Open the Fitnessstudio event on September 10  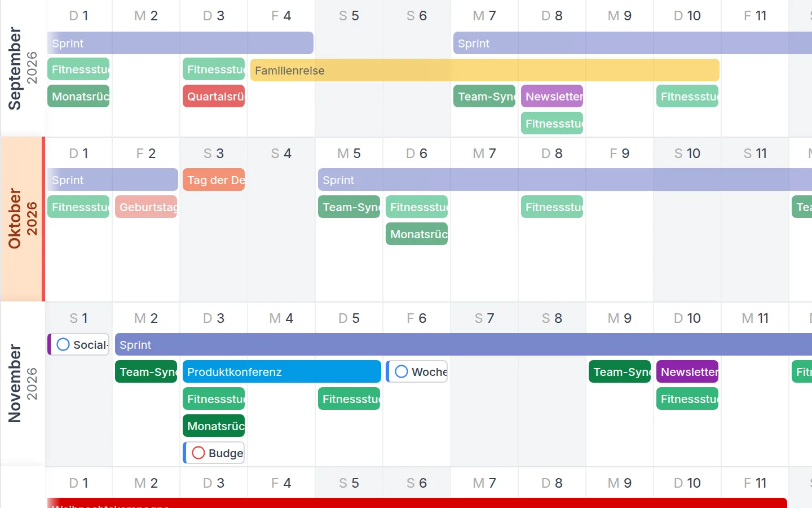tap(687, 96)
